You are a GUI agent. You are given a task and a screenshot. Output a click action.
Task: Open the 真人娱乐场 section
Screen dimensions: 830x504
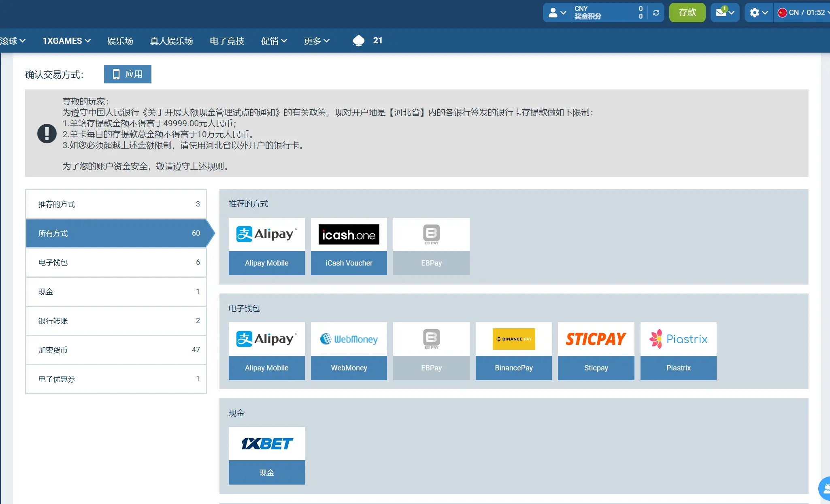pyautogui.click(x=171, y=40)
